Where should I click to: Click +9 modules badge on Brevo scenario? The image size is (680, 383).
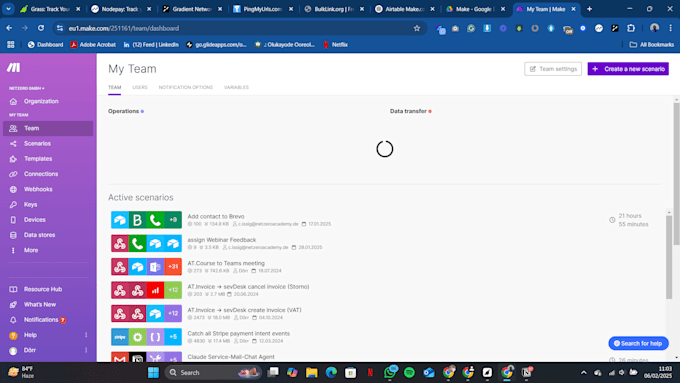point(173,220)
